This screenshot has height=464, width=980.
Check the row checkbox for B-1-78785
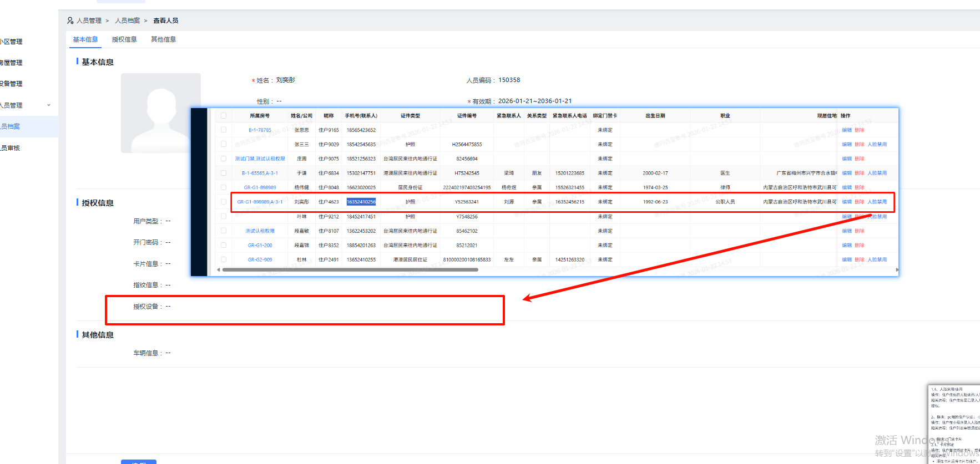(x=224, y=130)
